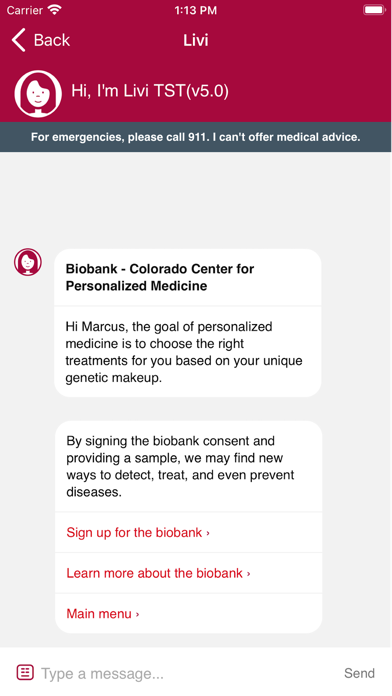Viewport: 392px width, 696px height.
Task: Tap small Livi avatar beside chat message
Action: 28,262
